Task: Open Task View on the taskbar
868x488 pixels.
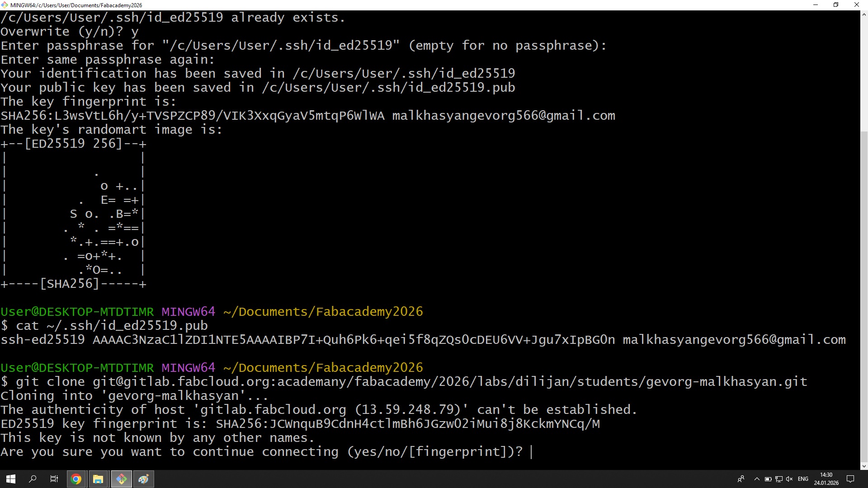Action: coord(54,479)
